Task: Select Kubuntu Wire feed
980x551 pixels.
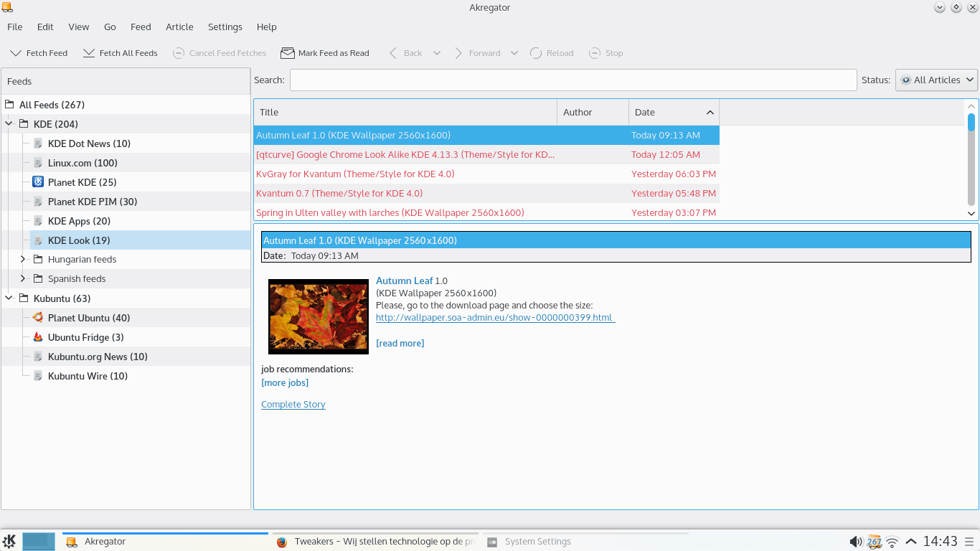Action: 88,376
